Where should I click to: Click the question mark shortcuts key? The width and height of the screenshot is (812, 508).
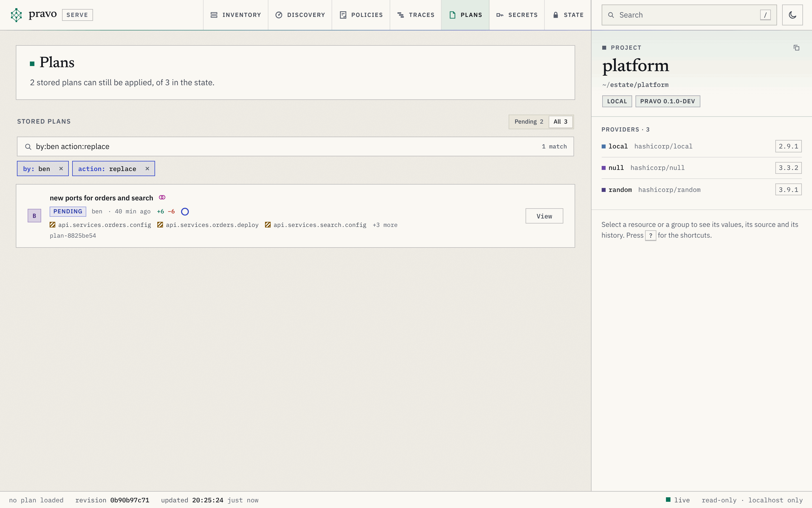click(651, 236)
